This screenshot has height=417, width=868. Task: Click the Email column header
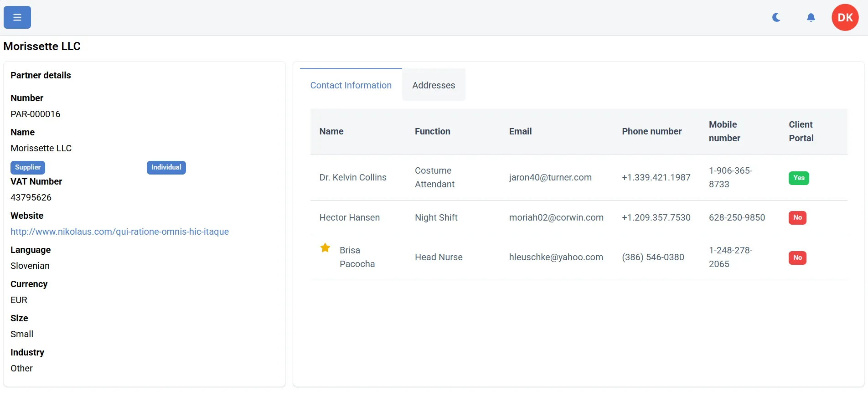(520, 131)
